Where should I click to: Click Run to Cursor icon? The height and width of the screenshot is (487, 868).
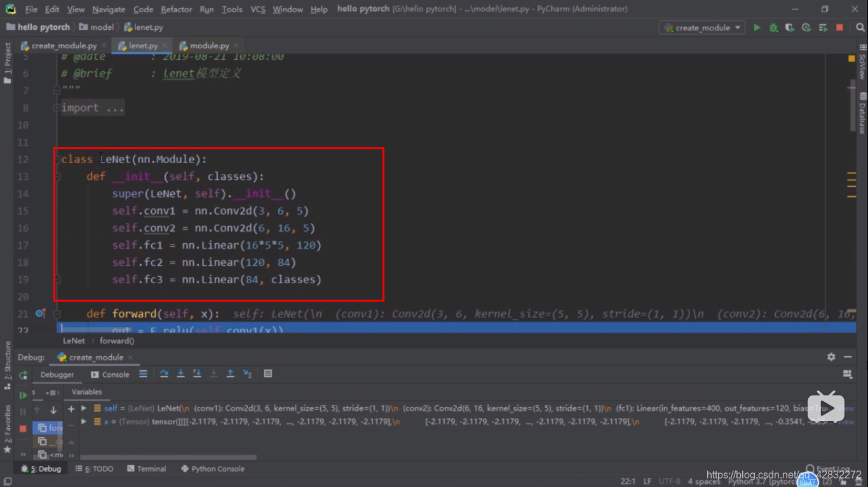(x=247, y=374)
